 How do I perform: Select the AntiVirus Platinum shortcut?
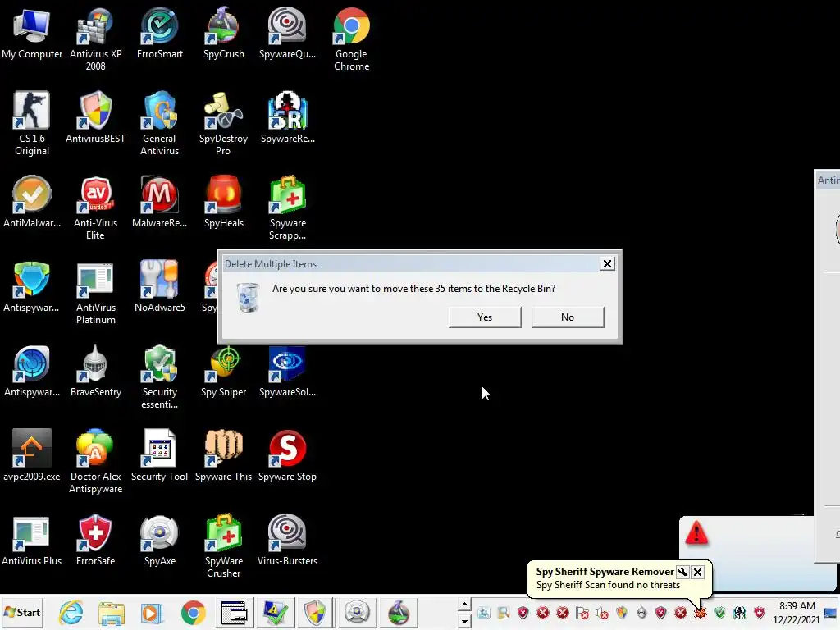tap(95, 293)
